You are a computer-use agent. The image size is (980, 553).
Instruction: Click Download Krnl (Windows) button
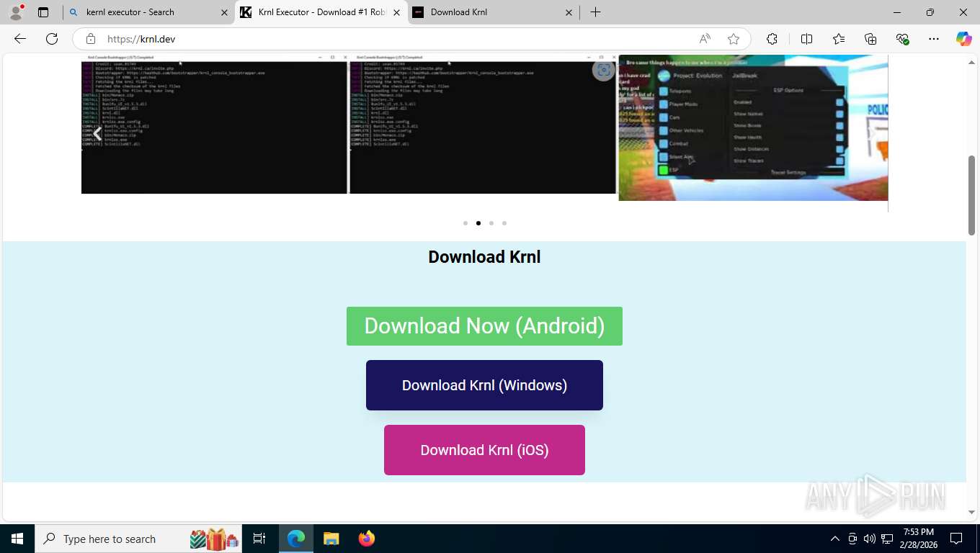[x=484, y=385]
